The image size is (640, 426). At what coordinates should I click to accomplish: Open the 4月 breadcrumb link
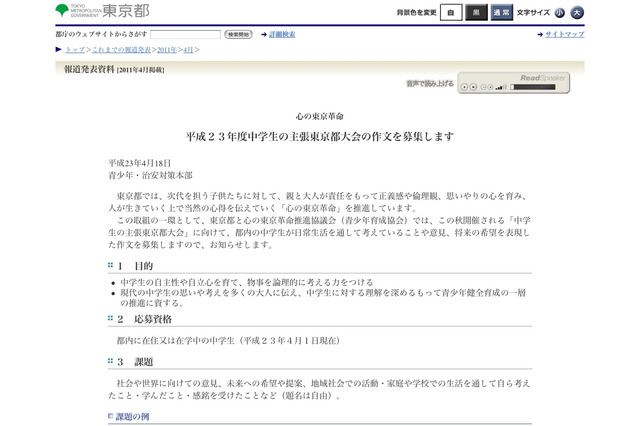[x=188, y=50]
